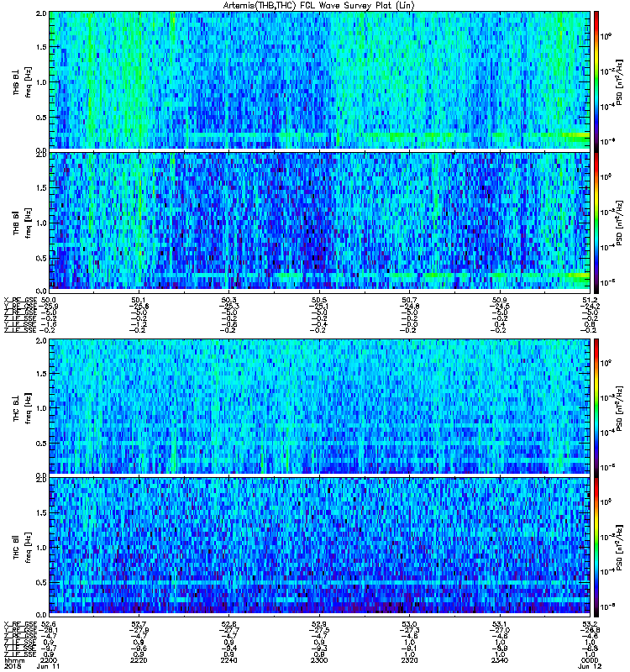Click the THC X_RE_GSE value '52.6'
Screen dimensions: 630x672
pyautogui.click(x=49, y=624)
